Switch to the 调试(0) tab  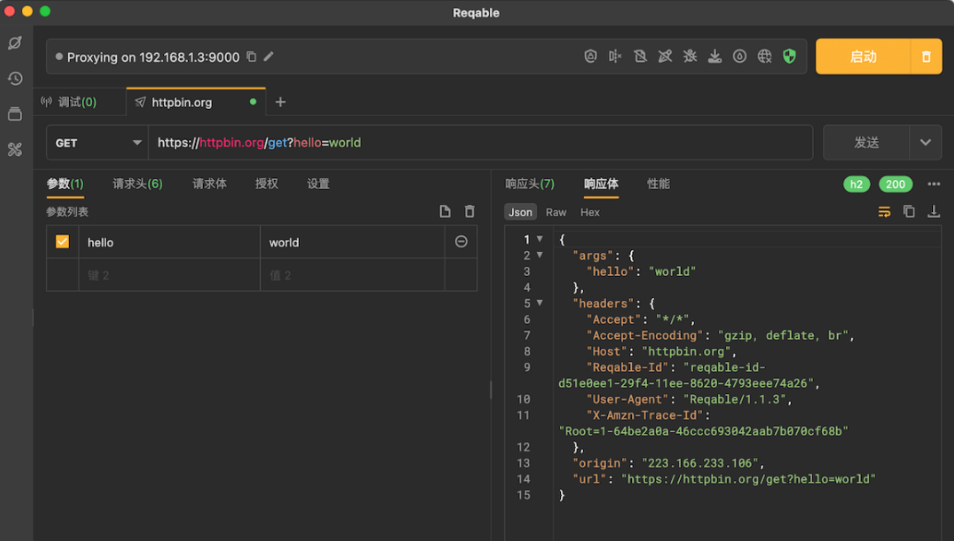[79, 102]
